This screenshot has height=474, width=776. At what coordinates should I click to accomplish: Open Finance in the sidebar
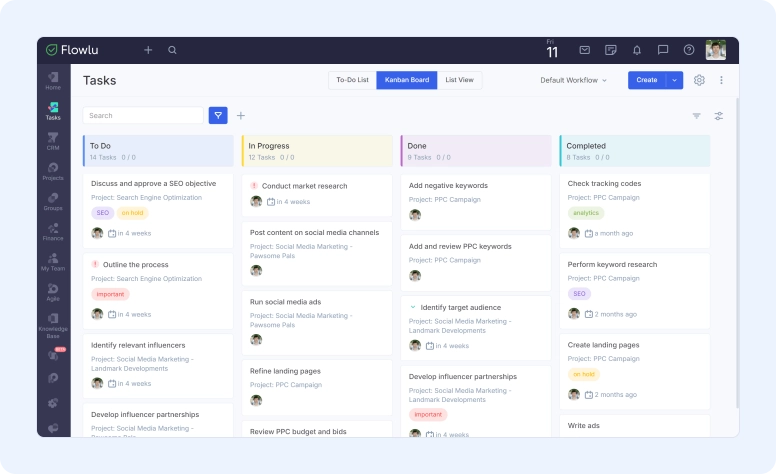coord(53,232)
